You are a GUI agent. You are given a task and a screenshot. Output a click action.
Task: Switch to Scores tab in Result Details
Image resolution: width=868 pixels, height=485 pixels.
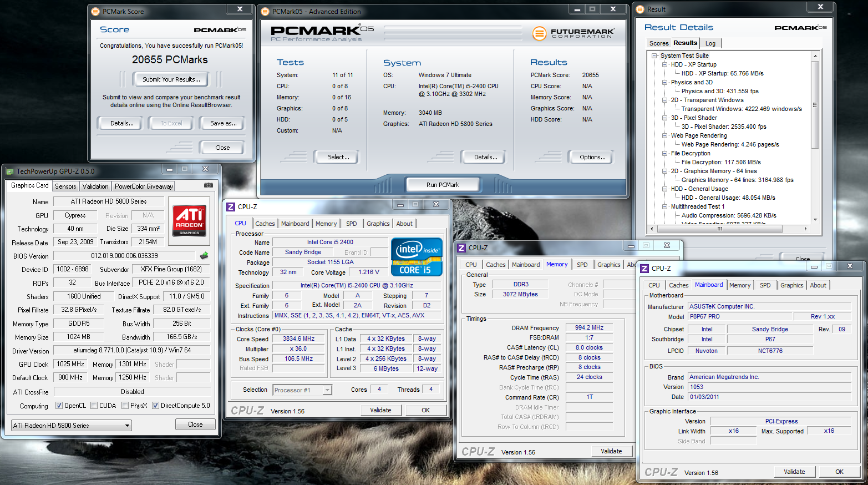click(x=658, y=43)
